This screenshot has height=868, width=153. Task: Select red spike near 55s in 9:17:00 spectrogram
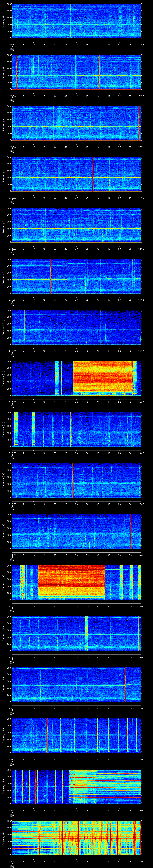tap(130, 531)
